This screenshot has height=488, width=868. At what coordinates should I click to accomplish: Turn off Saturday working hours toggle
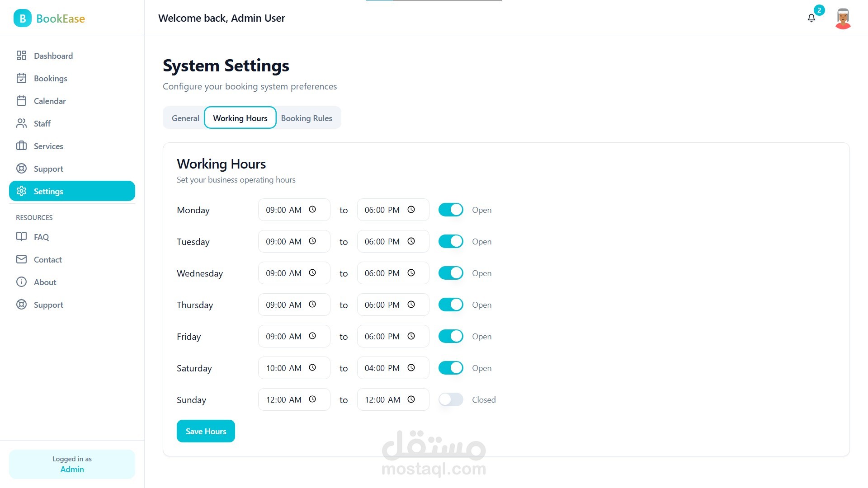click(x=451, y=368)
